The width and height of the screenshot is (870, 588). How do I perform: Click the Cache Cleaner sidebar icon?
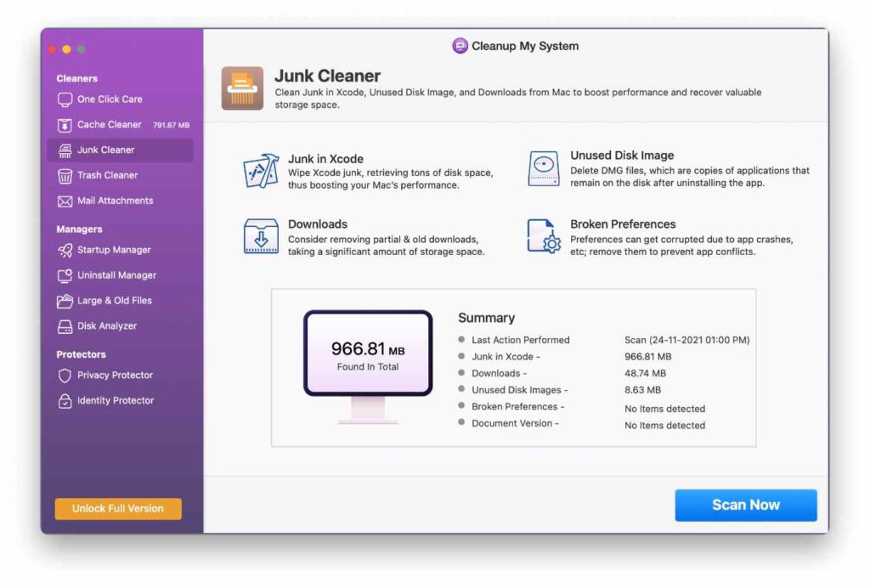click(65, 126)
